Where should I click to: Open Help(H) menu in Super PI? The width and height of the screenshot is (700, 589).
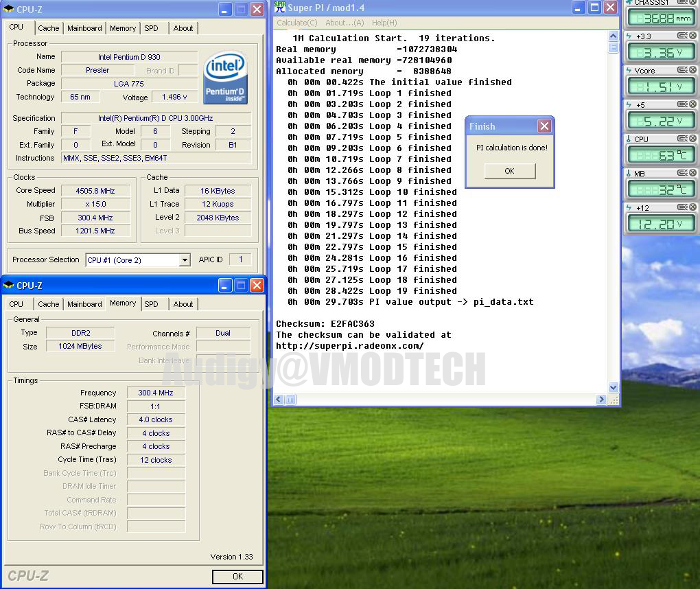tap(384, 23)
